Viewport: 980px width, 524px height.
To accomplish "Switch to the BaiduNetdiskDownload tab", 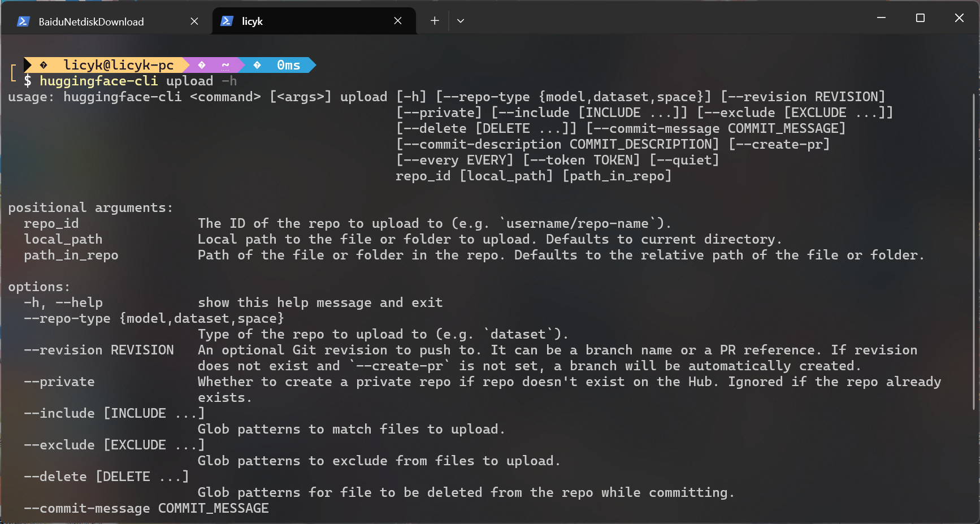I will tap(91, 21).
